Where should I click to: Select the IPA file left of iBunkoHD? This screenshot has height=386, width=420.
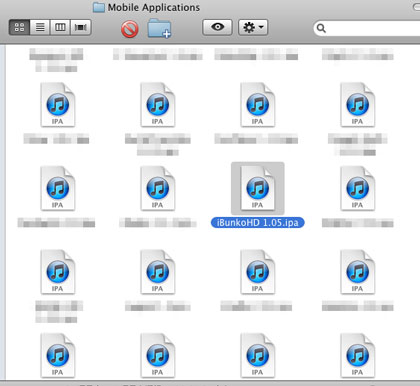pos(157,188)
